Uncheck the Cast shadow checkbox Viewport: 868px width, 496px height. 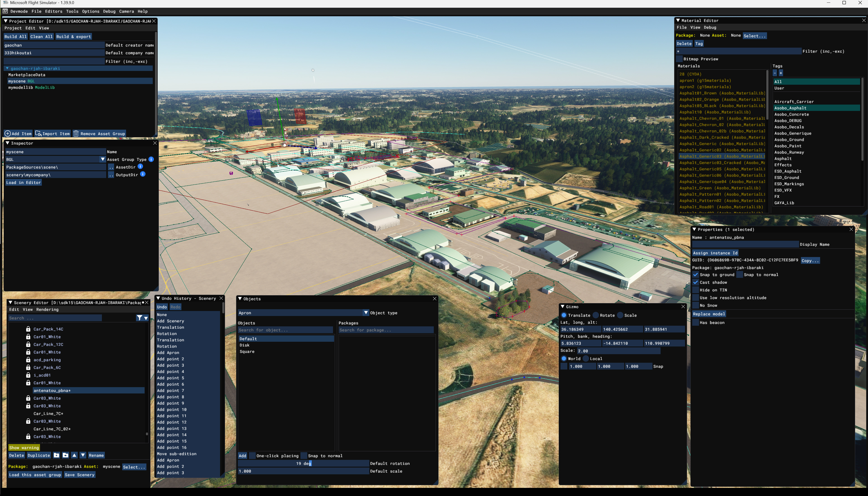click(696, 282)
